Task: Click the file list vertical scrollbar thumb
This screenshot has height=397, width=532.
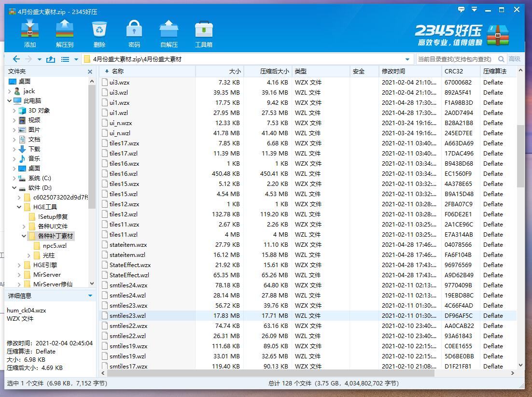Action: coord(520,156)
